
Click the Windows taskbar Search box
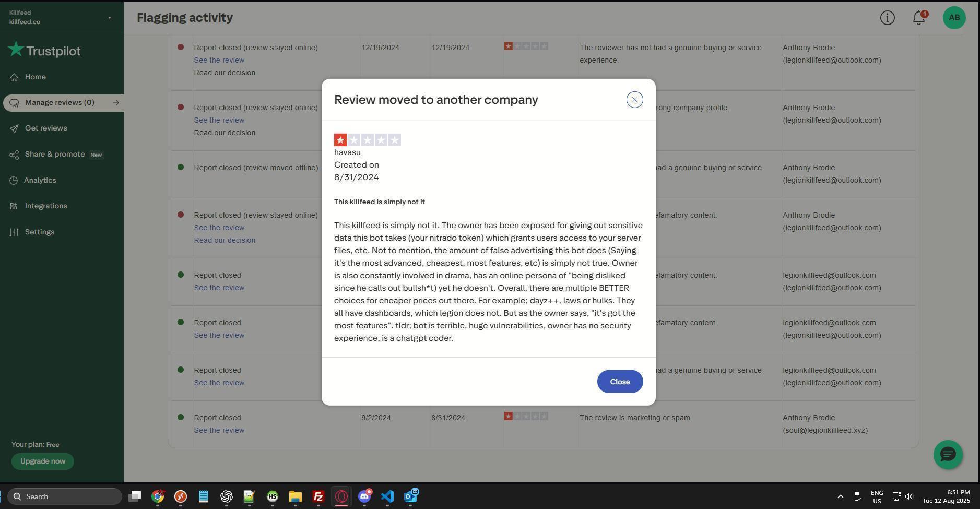coord(65,496)
